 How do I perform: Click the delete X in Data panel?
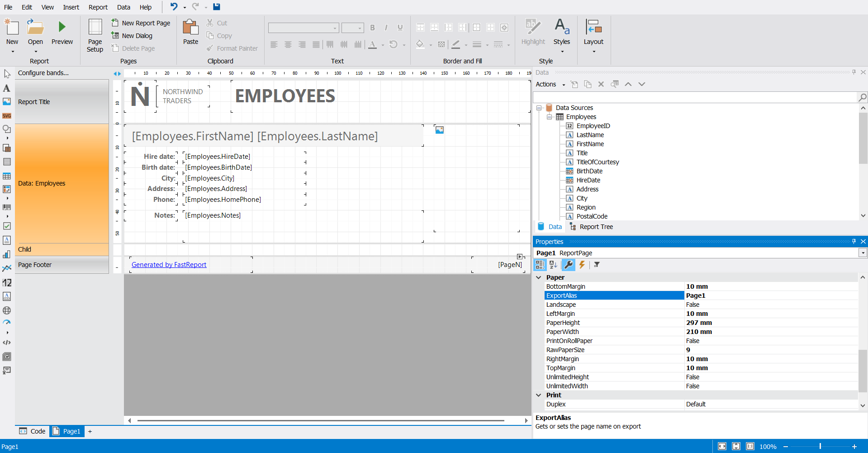click(601, 84)
